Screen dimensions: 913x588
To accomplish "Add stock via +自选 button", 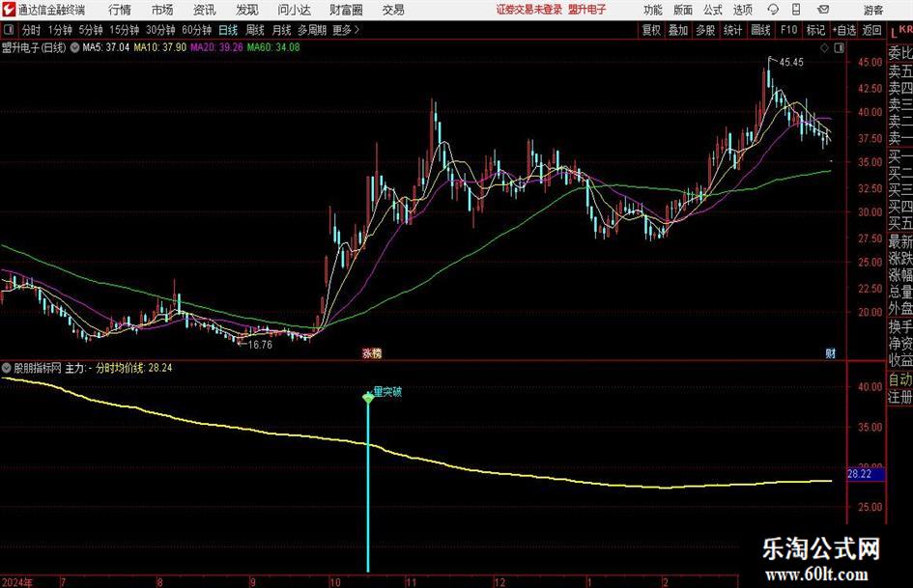I will tap(843, 30).
